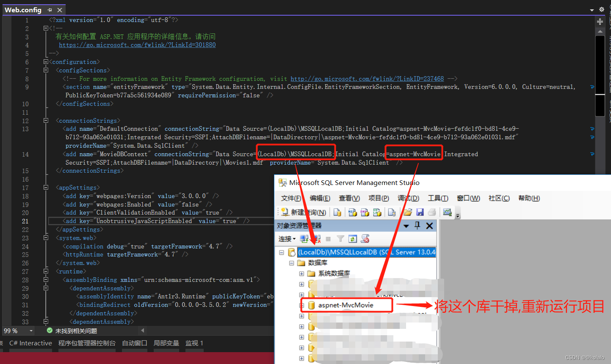Open 社区(C) menu in SSMS
The image size is (611, 364).
tap(499, 198)
